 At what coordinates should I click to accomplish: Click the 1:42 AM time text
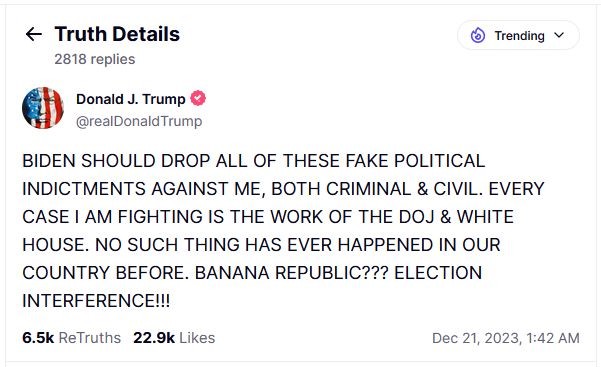coord(553,338)
